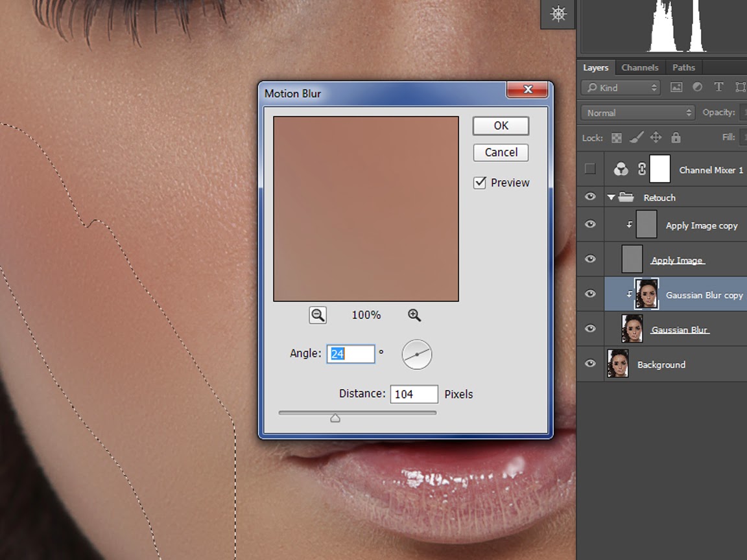Enable adjustment layer filter icon

click(698, 87)
